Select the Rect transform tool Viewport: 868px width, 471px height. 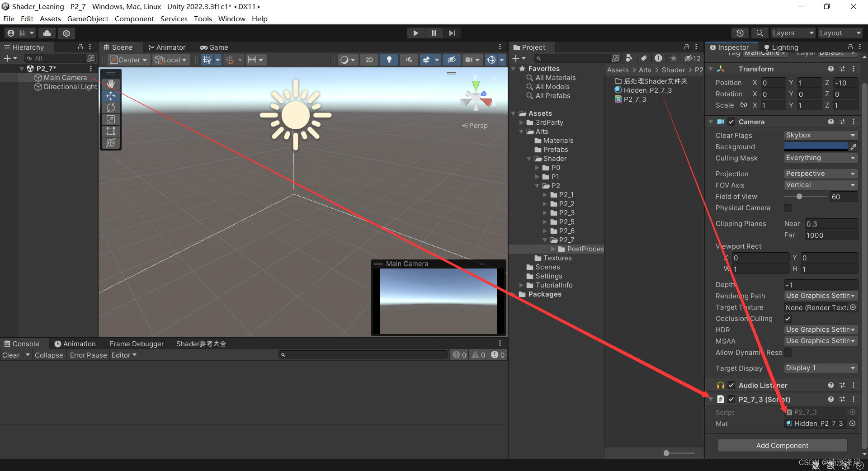click(111, 131)
